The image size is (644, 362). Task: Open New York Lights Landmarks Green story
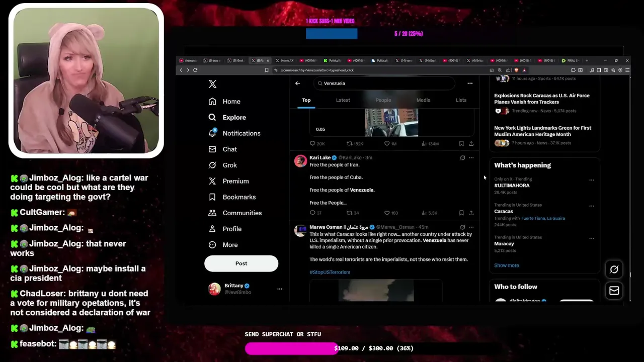pyautogui.click(x=542, y=131)
